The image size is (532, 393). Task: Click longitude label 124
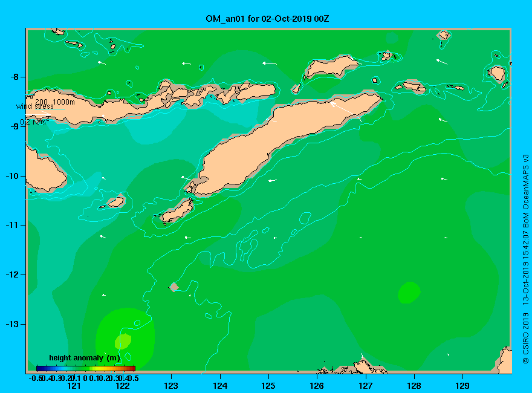coord(220,386)
